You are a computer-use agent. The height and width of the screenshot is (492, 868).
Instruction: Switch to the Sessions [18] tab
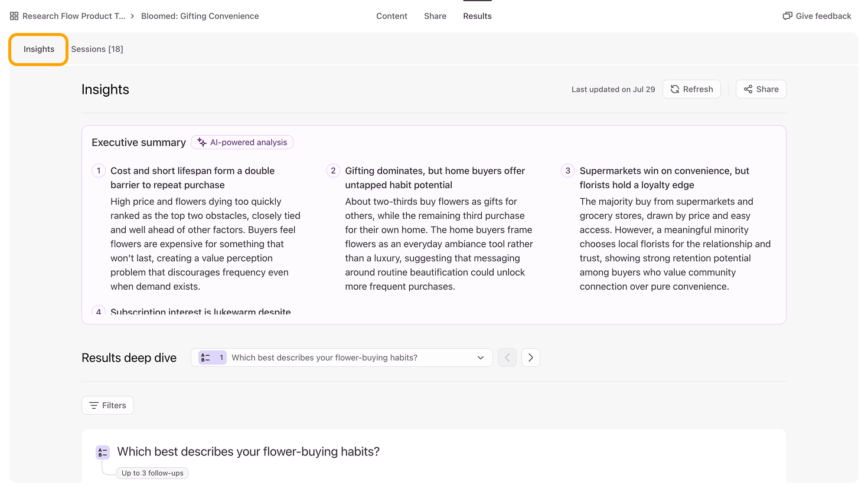click(x=97, y=49)
